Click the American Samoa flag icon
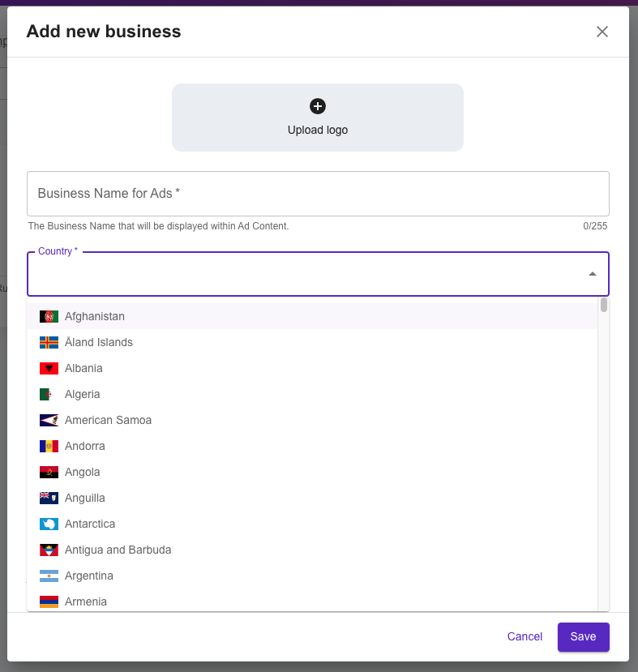 (49, 421)
